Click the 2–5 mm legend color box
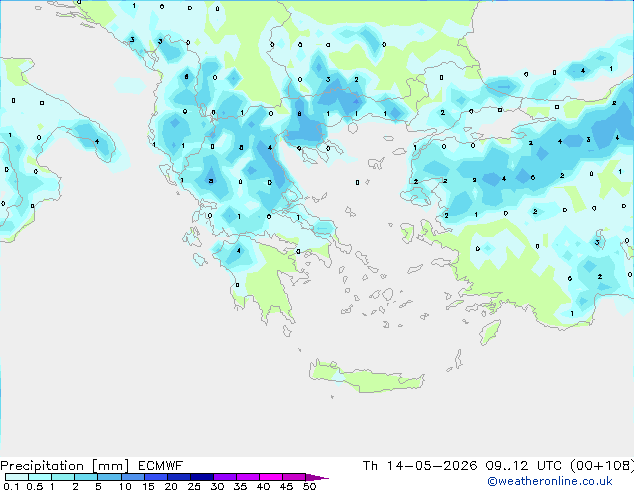Viewport: 634px width, 490px height. point(86,477)
